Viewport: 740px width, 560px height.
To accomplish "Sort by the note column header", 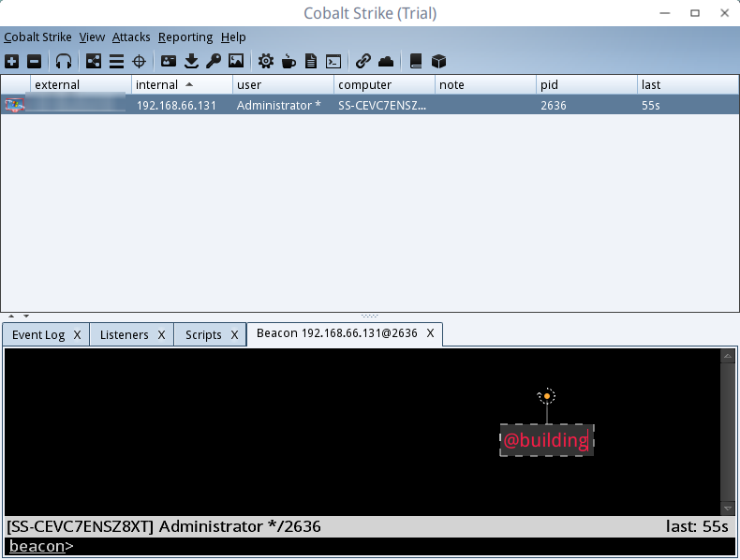I will tap(485, 84).
